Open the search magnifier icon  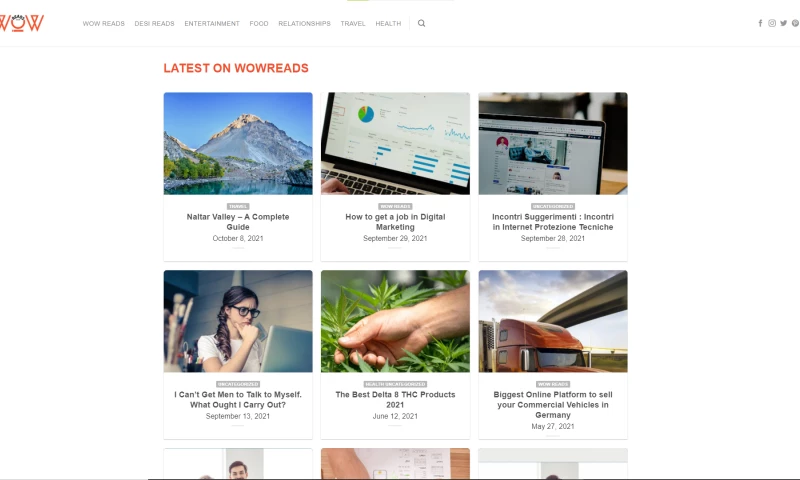[421, 23]
